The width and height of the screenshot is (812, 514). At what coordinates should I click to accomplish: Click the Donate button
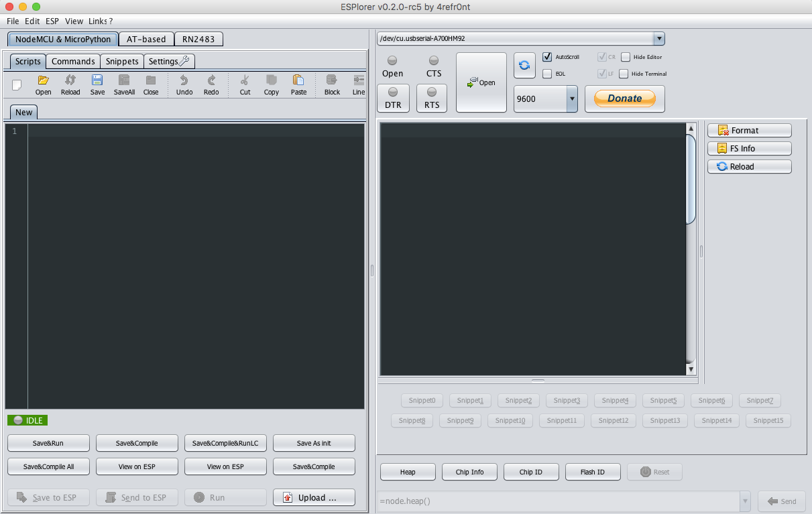625,99
